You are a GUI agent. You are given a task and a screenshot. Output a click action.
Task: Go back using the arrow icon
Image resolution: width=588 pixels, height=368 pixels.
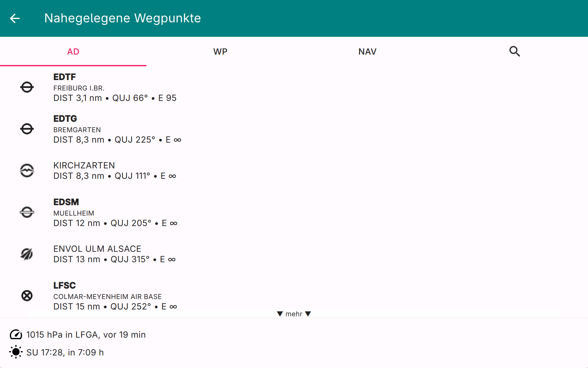point(15,18)
